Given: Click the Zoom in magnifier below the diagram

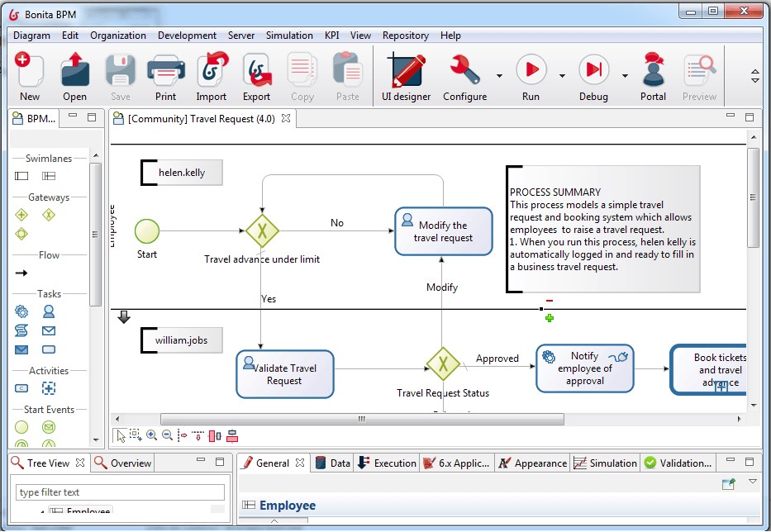Looking at the screenshot, I should coord(151,435).
